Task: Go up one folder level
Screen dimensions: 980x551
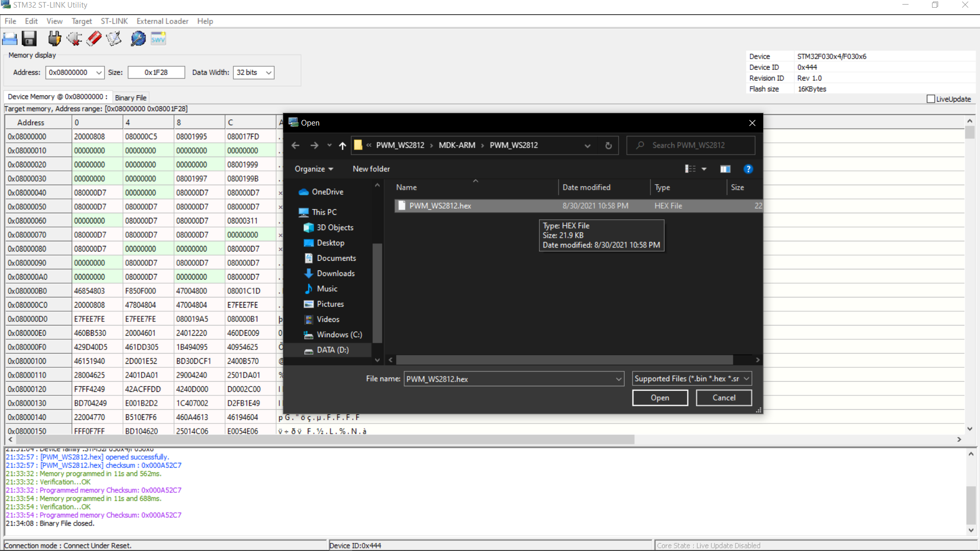Action: click(342, 145)
